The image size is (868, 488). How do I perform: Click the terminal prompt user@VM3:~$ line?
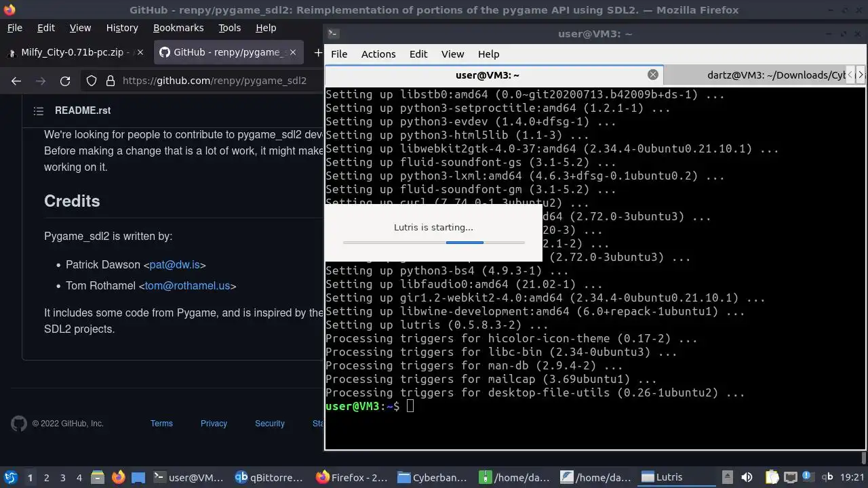pyautogui.click(x=370, y=406)
